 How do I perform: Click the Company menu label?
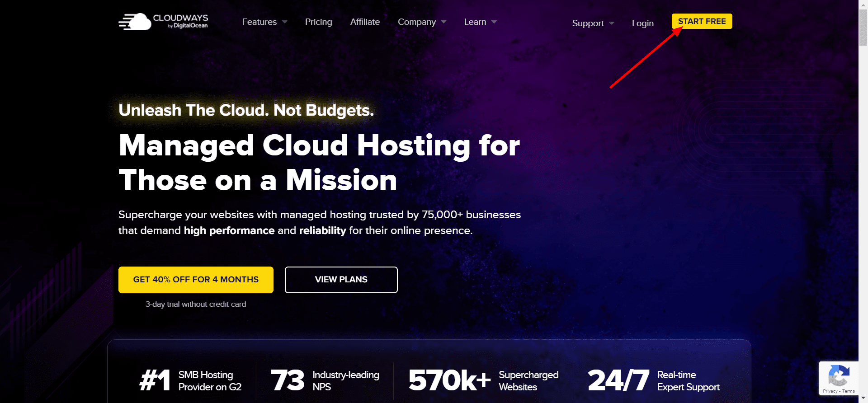click(417, 22)
